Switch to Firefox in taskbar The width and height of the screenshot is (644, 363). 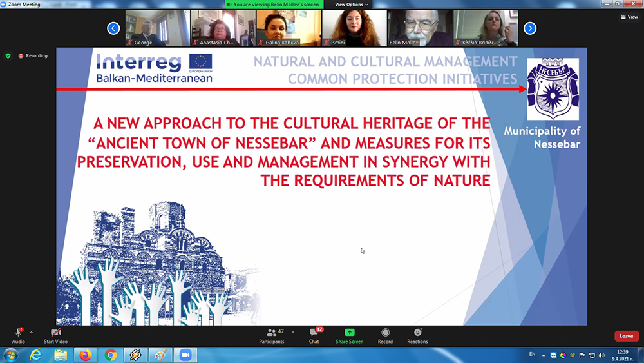86,355
